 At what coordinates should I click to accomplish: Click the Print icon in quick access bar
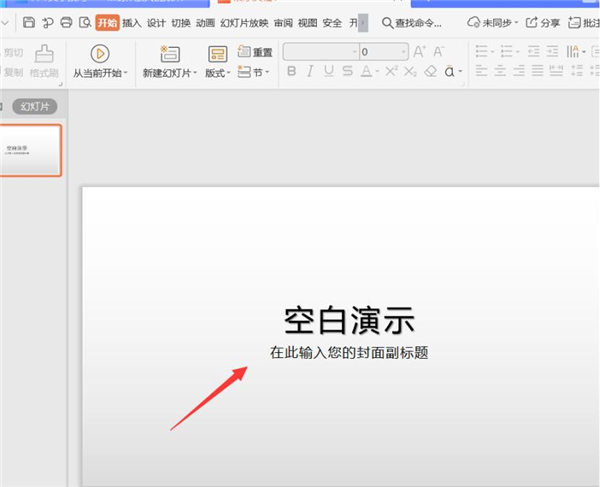(66, 22)
